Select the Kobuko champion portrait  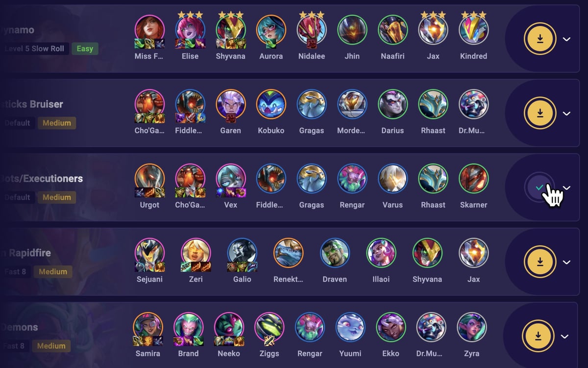(271, 105)
